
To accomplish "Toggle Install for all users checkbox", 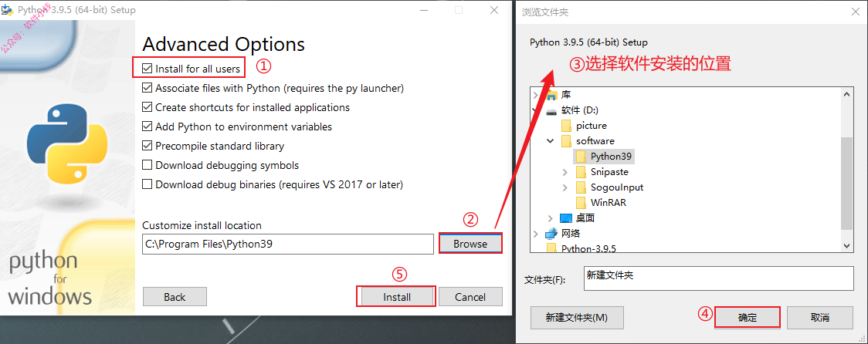I will (147, 69).
